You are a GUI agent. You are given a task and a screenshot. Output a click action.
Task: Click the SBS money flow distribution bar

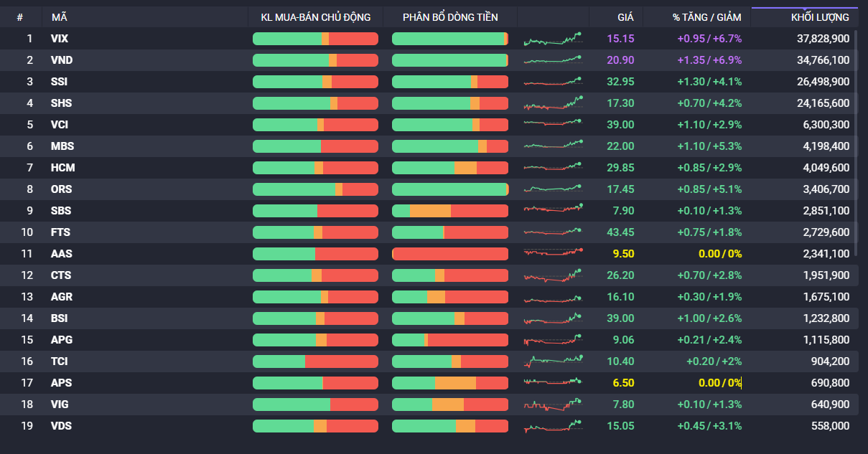(450, 211)
